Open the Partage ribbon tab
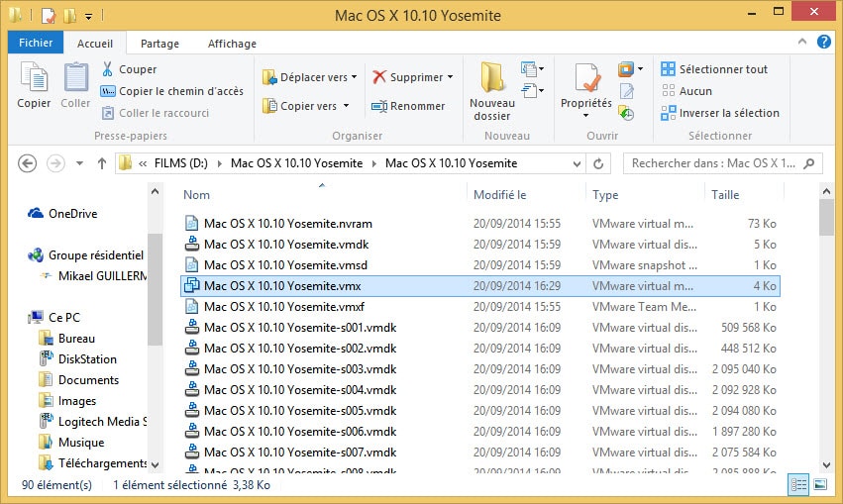This screenshot has height=504, width=843. click(159, 44)
